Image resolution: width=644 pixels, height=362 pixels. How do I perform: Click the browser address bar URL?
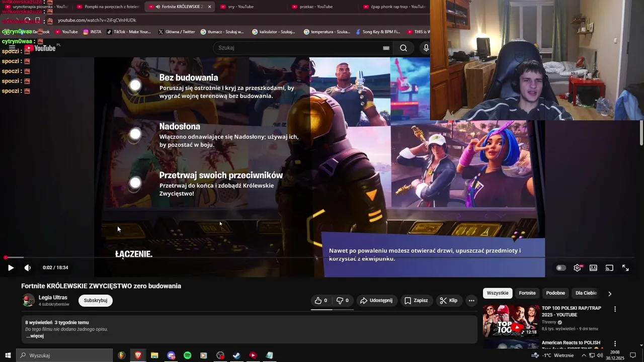coord(97,20)
